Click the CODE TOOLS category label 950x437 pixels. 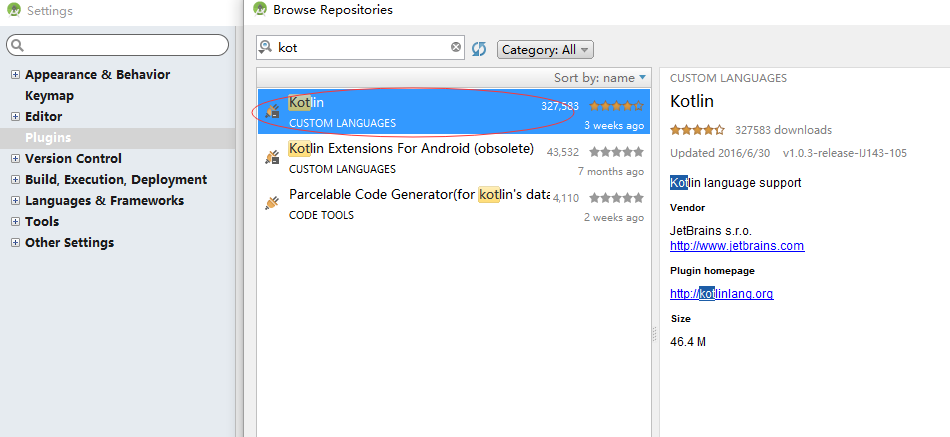click(x=322, y=215)
